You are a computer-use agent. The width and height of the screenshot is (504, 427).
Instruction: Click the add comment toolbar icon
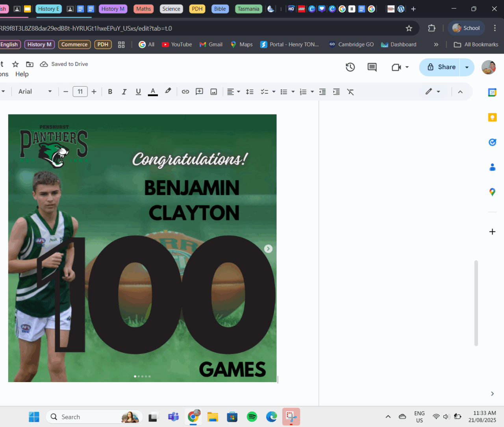(199, 92)
